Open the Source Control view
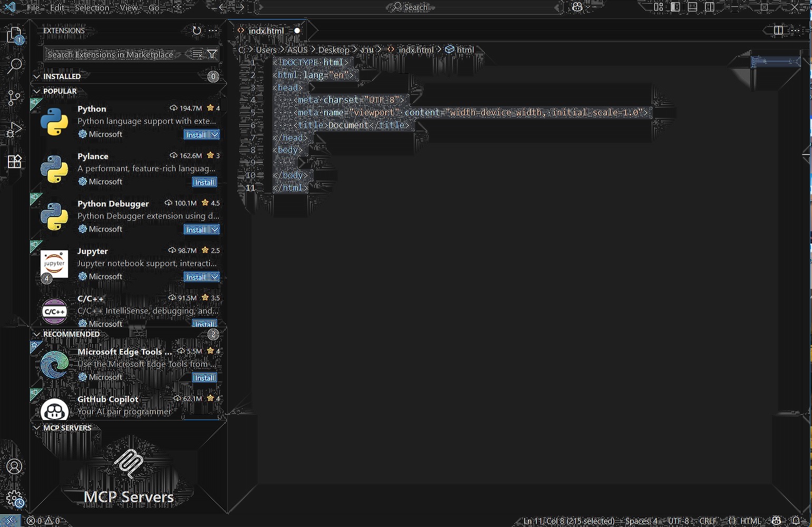The height and width of the screenshot is (527, 812). tap(14, 97)
